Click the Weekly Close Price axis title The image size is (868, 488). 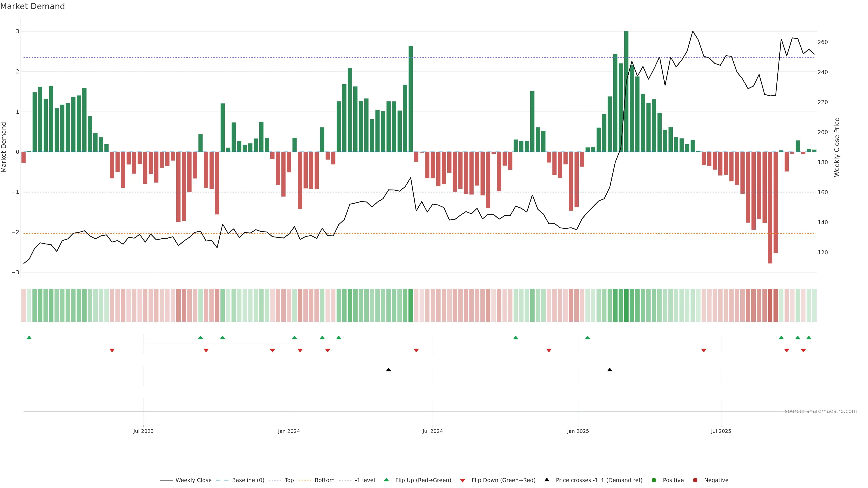837,147
